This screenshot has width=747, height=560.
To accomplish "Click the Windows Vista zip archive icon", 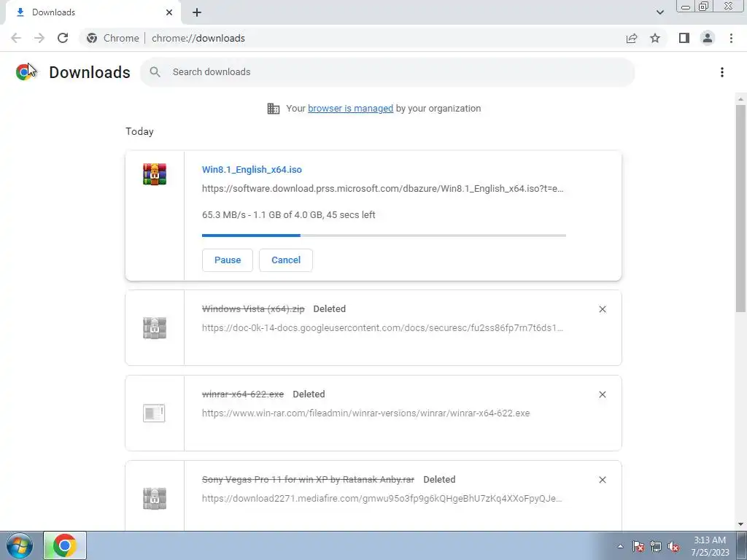I will pyautogui.click(x=155, y=328).
